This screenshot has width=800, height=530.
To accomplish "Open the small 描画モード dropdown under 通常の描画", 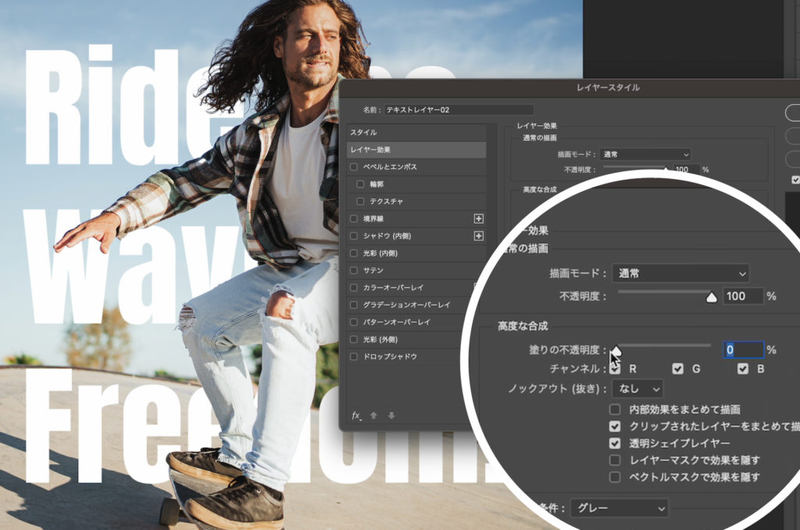I will tap(645, 154).
